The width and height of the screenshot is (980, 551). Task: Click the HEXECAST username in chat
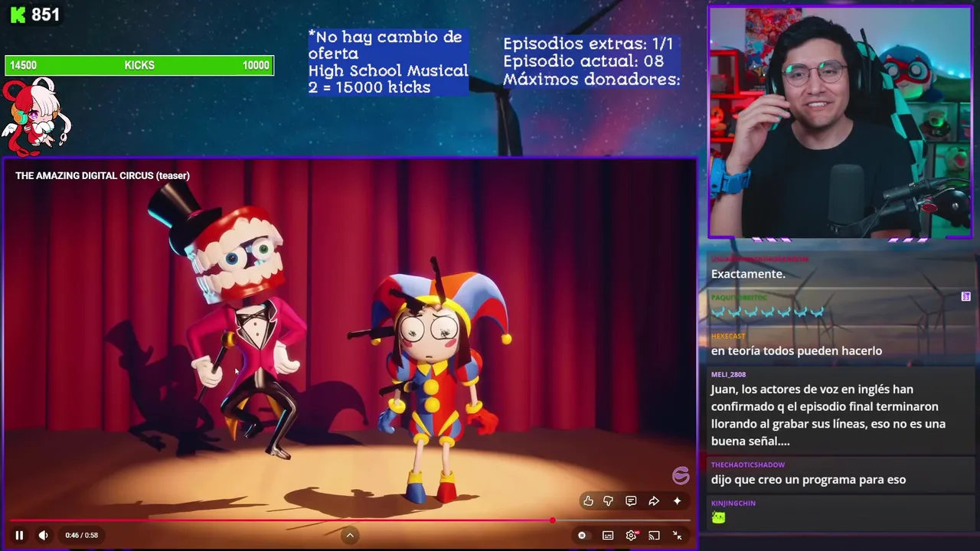(x=727, y=336)
